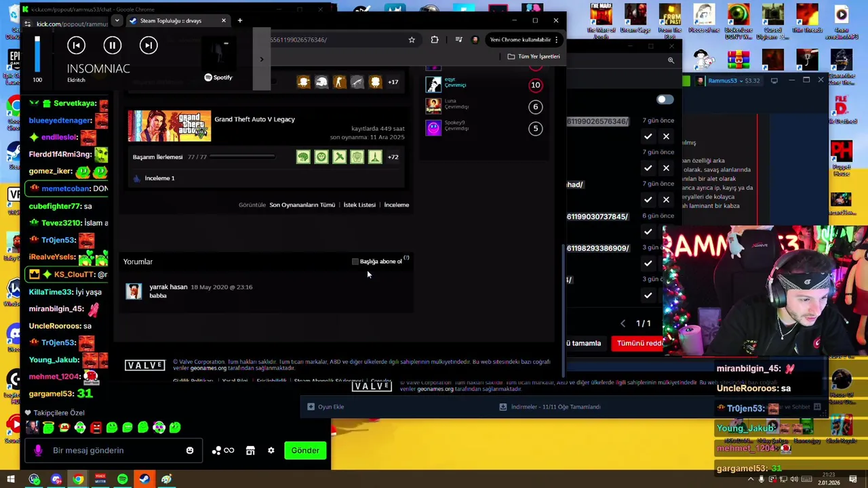
Task: Open İnceleme view link
Action: [397, 205]
